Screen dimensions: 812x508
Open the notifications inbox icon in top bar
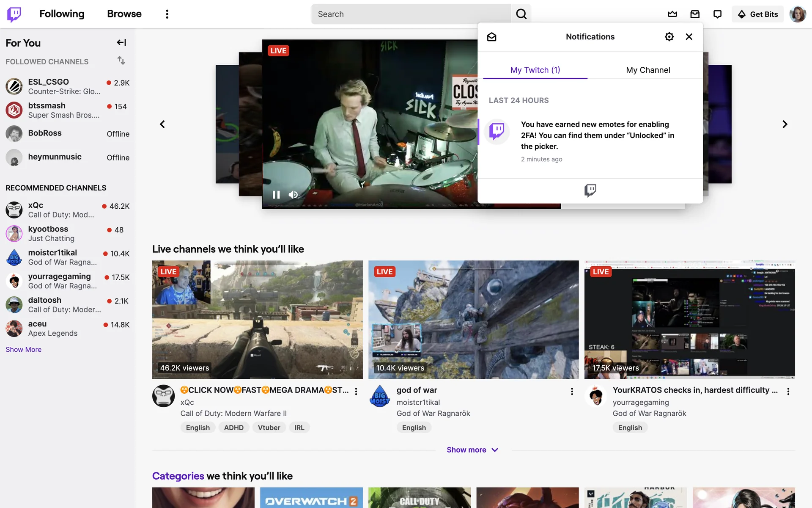[x=695, y=14]
